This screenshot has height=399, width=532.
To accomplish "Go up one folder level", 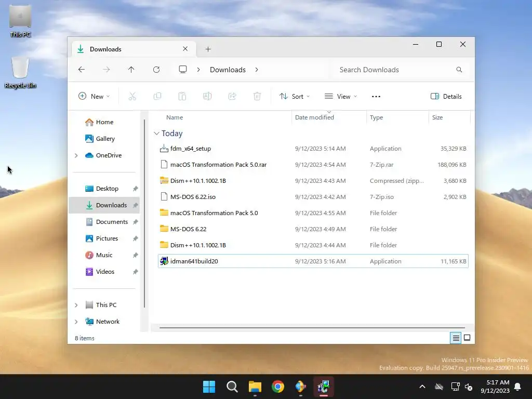I will pyautogui.click(x=131, y=70).
